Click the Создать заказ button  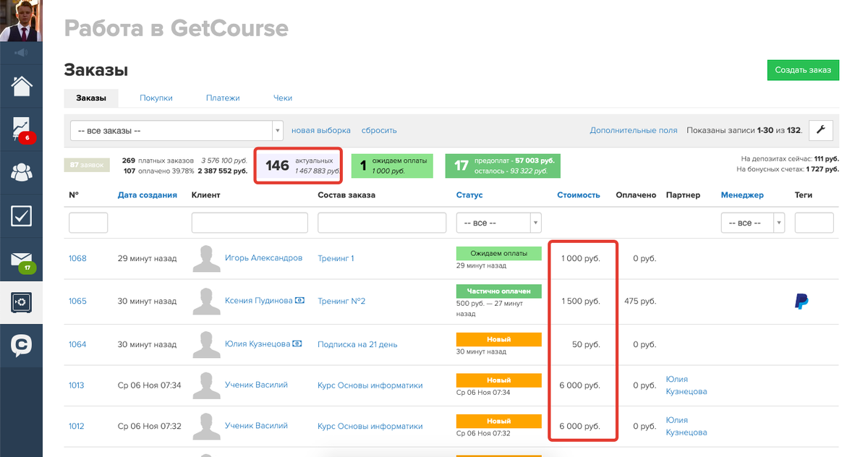click(x=803, y=70)
